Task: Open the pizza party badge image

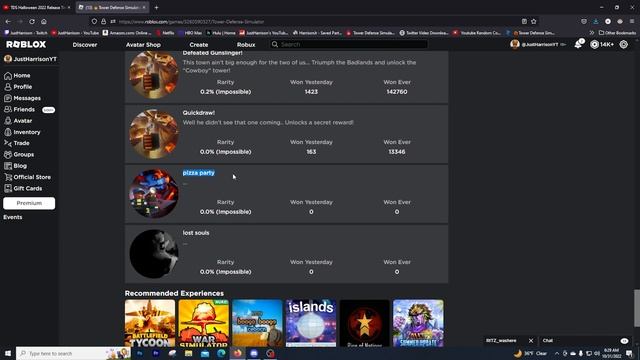Action: [x=154, y=194]
